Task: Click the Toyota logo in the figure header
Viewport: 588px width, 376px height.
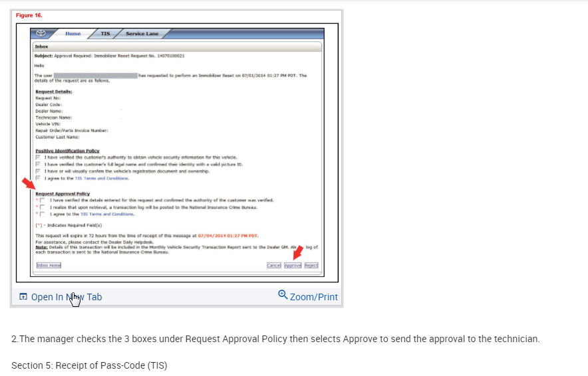Action: (41, 33)
